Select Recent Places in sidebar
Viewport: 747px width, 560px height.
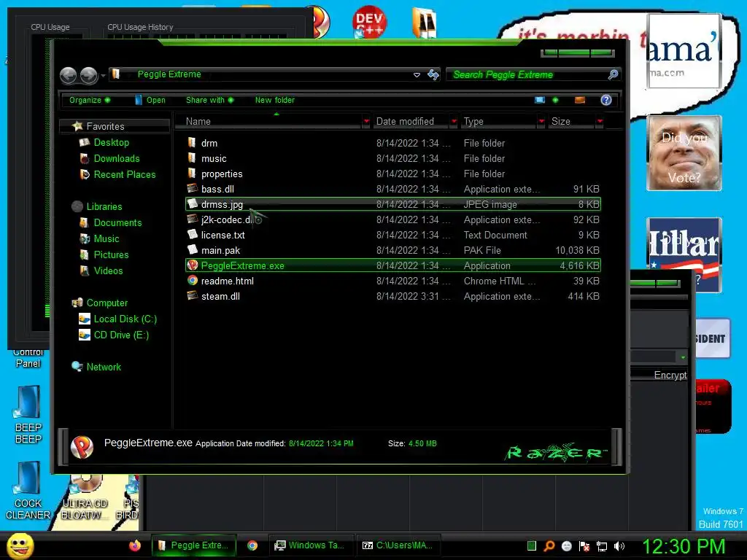point(124,175)
